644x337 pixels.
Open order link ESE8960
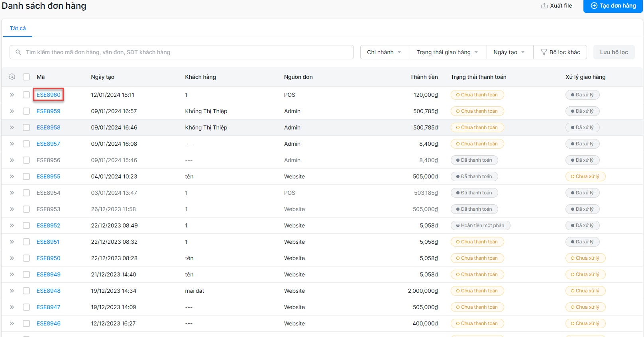[49, 95]
